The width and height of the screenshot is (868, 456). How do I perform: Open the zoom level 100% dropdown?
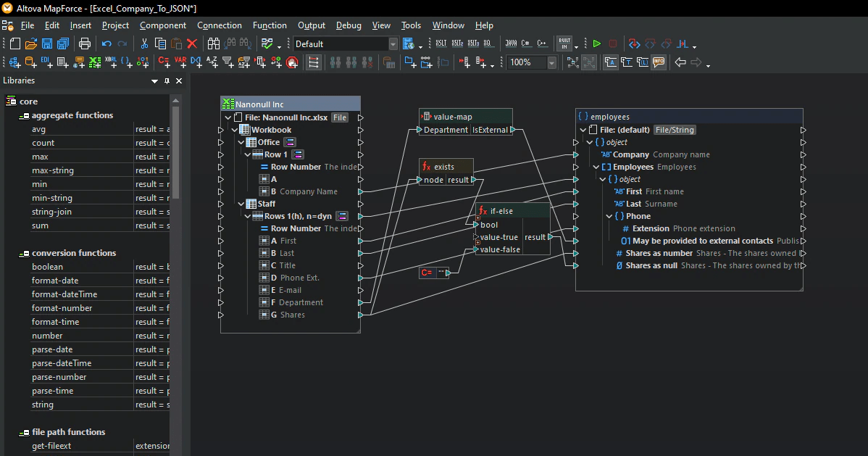(x=552, y=63)
